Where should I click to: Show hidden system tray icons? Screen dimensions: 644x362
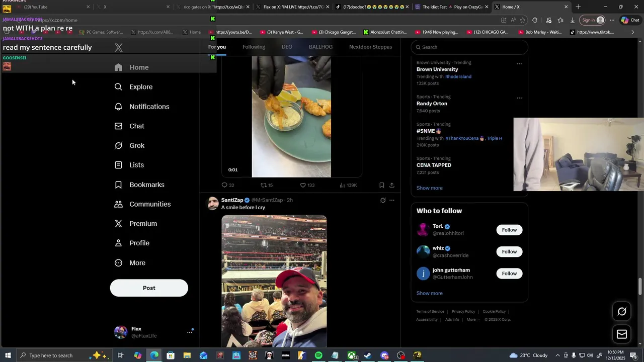pos(557,355)
